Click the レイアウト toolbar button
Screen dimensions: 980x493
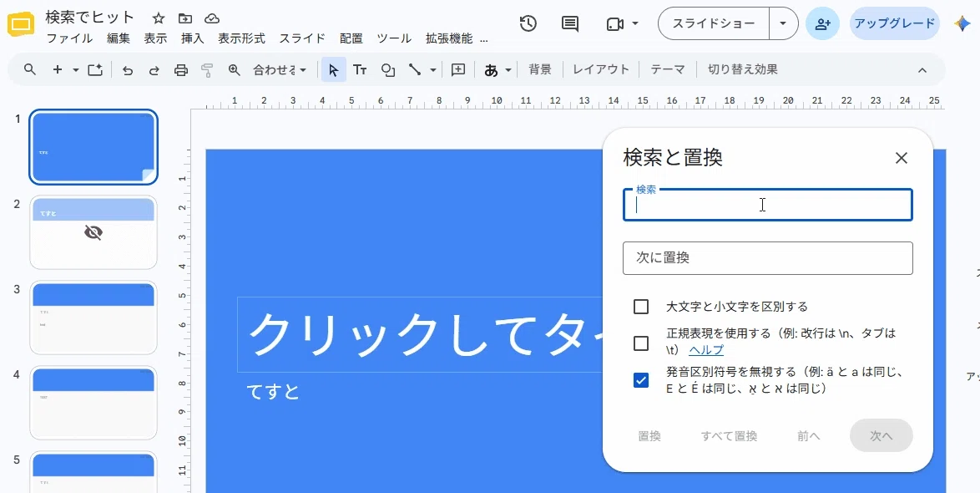pos(601,69)
